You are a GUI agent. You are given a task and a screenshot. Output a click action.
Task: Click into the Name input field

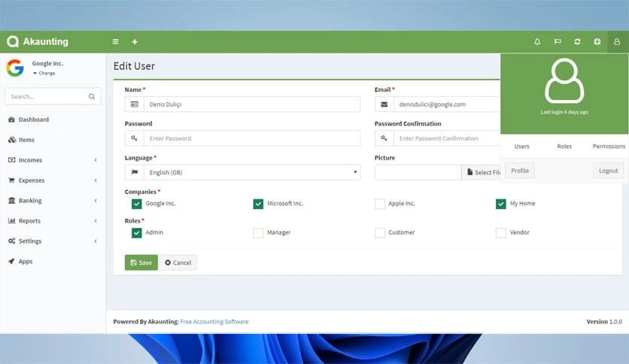(x=252, y=105)
